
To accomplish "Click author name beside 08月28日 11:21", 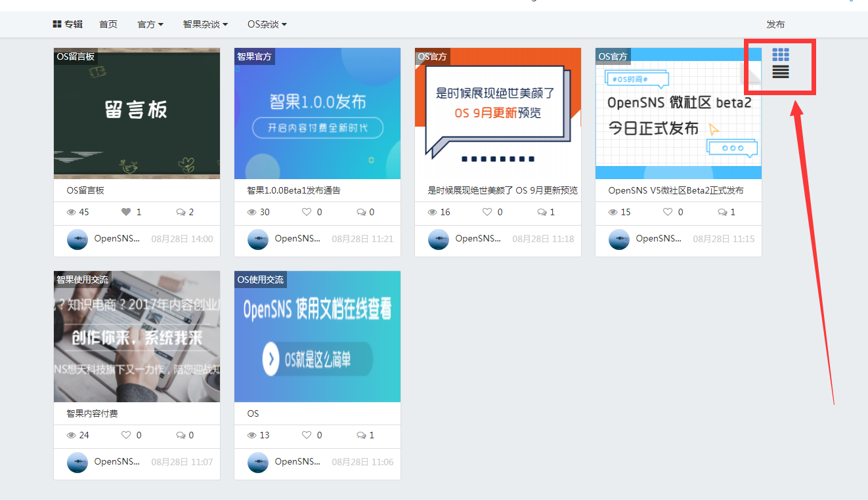I will tap(297, 239).
